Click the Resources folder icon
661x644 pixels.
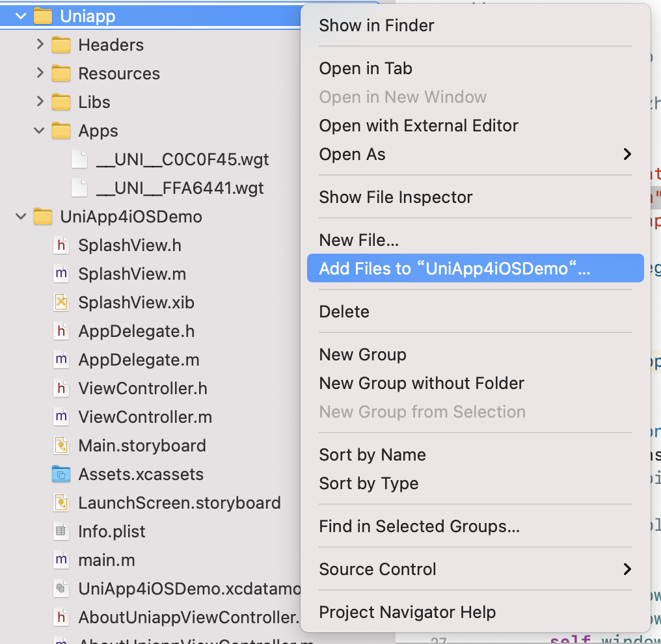[61, 74]
